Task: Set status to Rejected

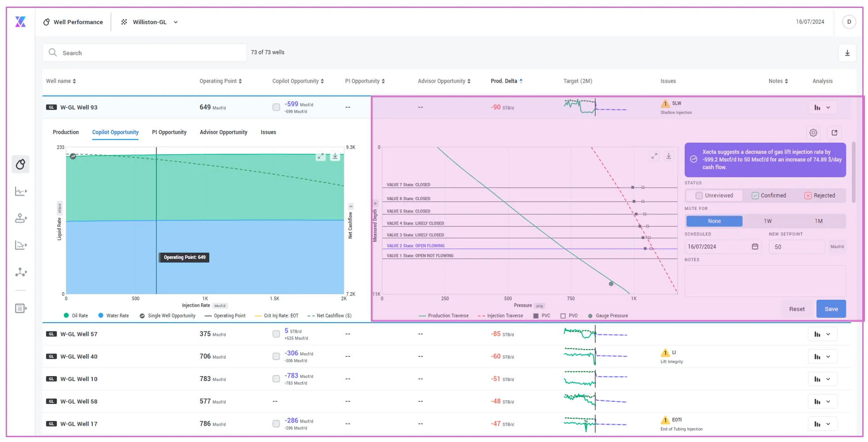Action: click(820, 195)
